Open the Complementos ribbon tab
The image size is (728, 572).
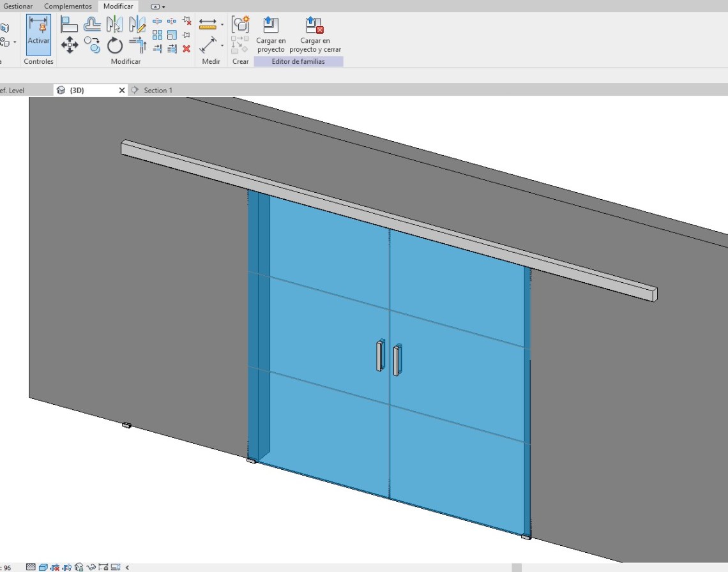(x=68, y=6)
